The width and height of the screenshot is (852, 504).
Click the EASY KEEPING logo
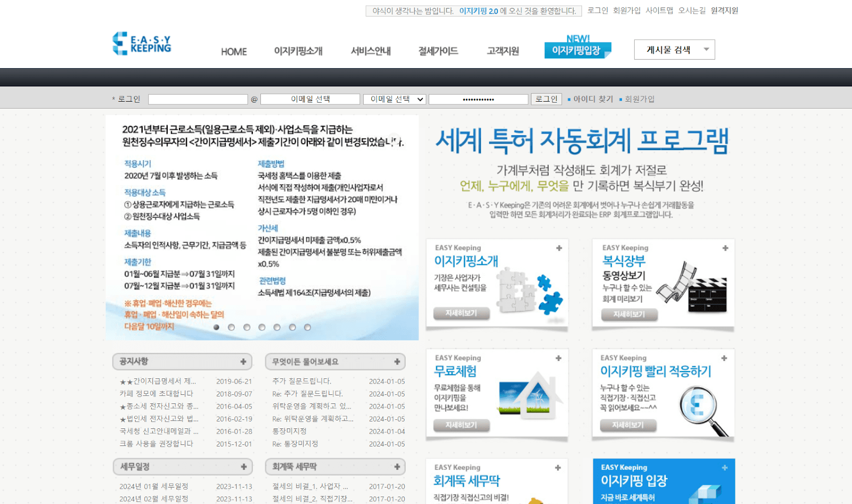tap(142, 43)
